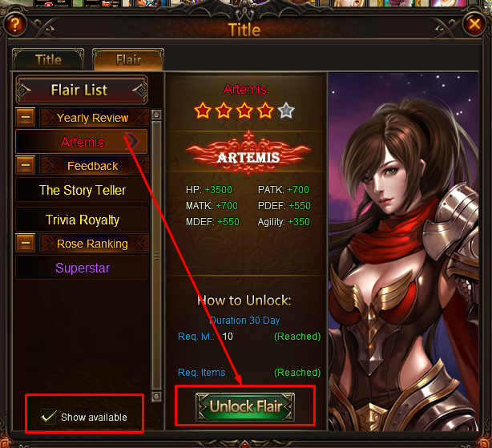Viewport: 492px width, 448px height.
Task: Open the help question mark icon
Action: point(14,24)
